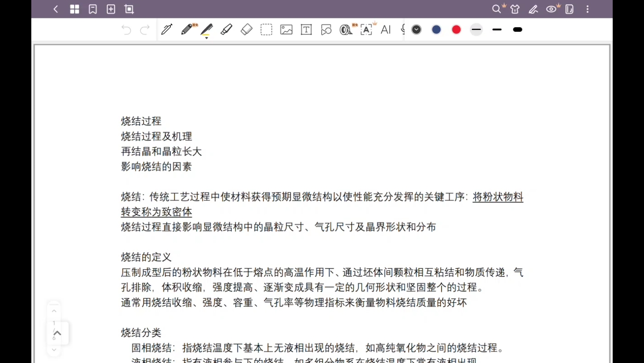Select the tape tool
The height and width of the screenshot is (363, 644).
pos(346,30)
